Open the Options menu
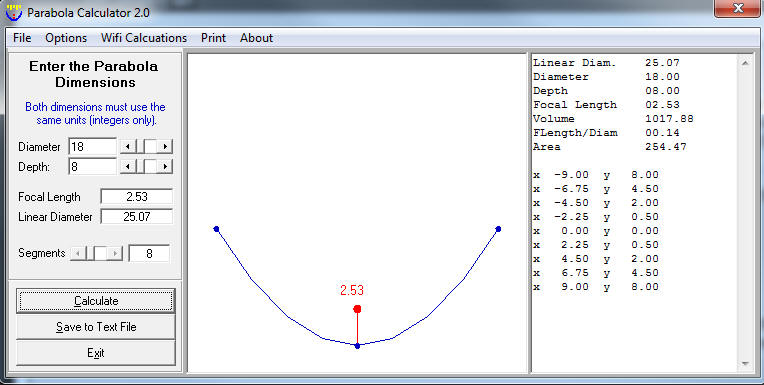The width and height of the screenshot is (764, 385). (x=66, y=38)
